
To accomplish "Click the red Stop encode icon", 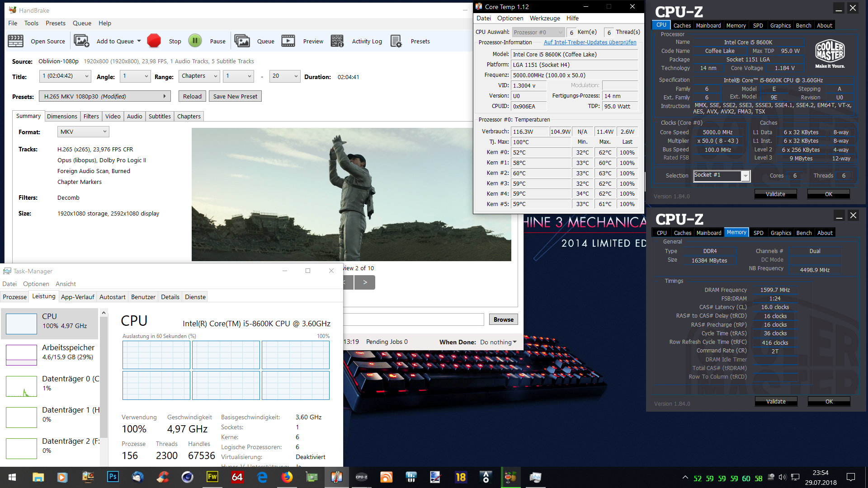I will click(x=154, y=41).
